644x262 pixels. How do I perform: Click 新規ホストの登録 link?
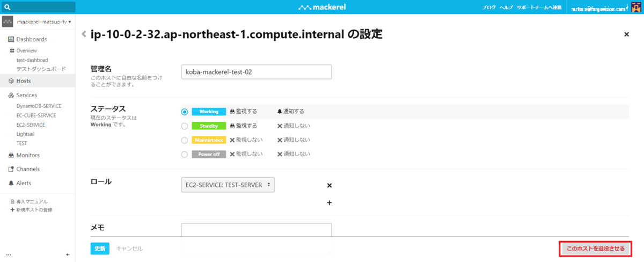34,209
